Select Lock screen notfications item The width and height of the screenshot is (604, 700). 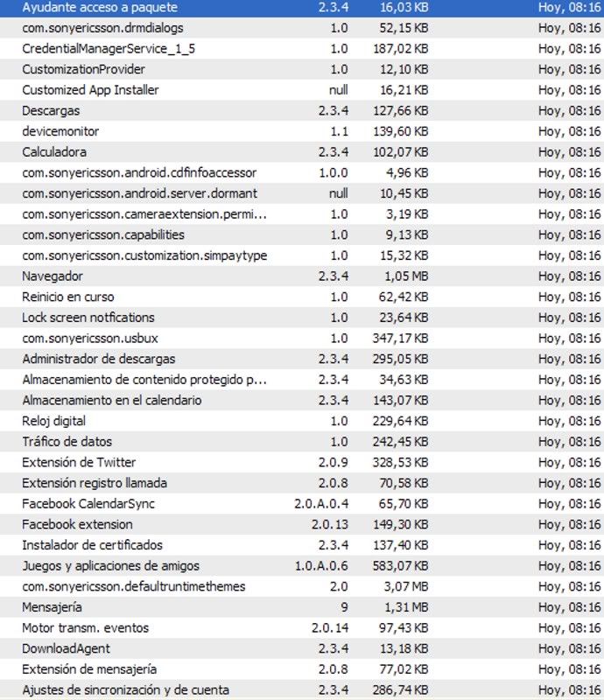point(302,318)
